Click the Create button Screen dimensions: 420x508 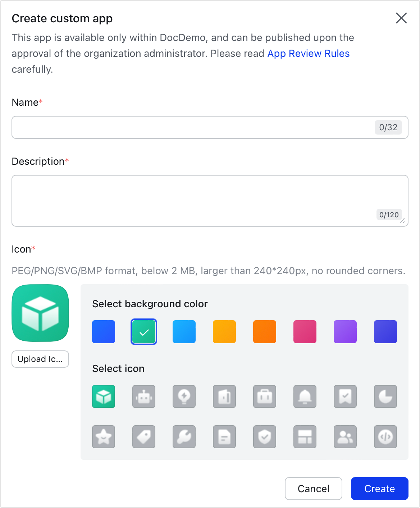[x=380, y=489]
